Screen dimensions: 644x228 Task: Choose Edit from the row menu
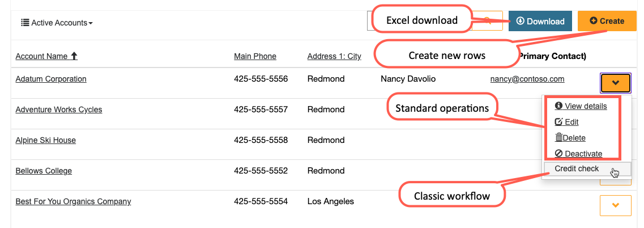[567, 123]
